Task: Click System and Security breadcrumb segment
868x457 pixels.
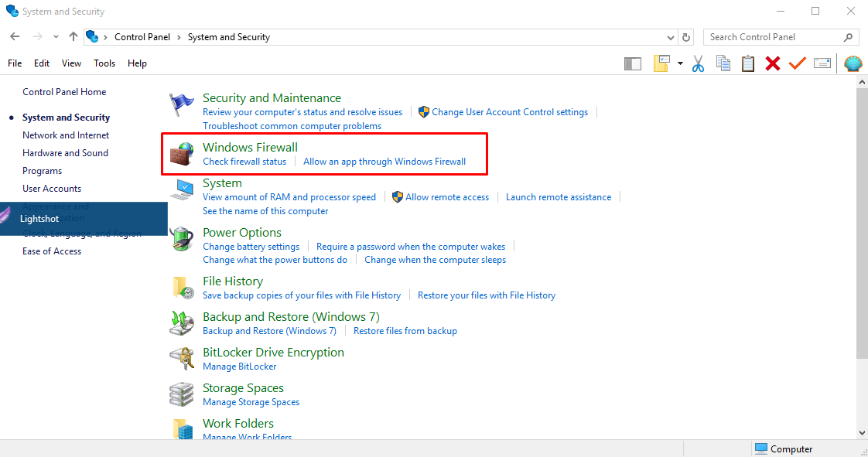Action: click(x=229, y=37)
